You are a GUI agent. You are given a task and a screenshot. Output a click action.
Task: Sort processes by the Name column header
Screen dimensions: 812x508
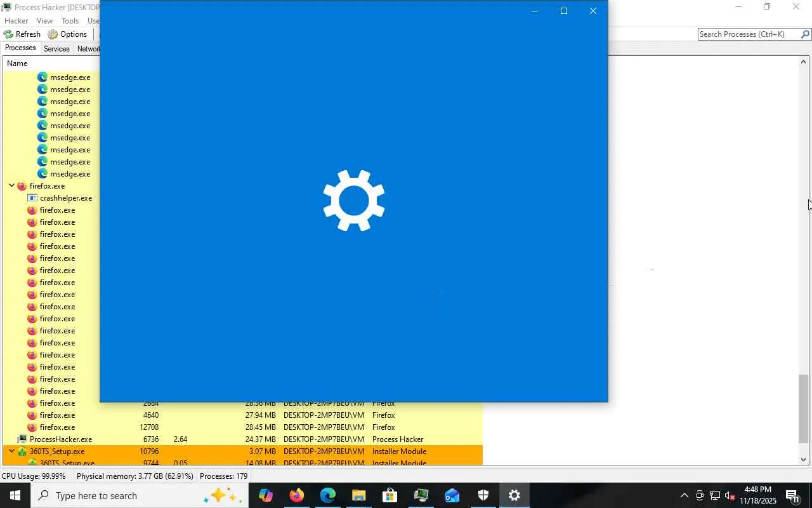pos(17,63)
